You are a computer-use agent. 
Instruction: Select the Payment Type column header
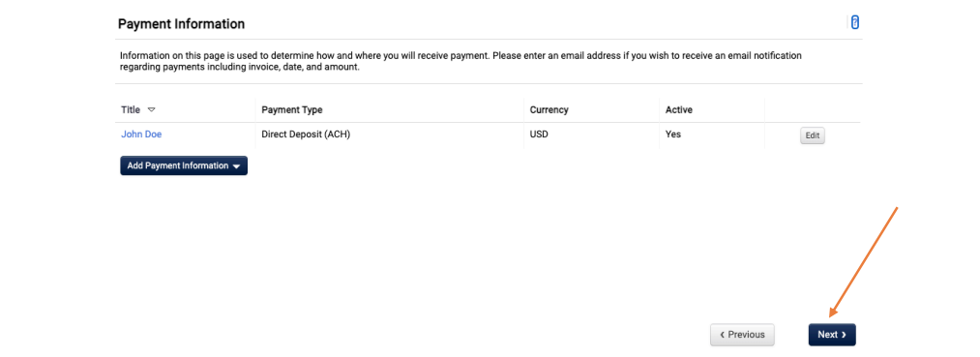[x=292, y=109]
